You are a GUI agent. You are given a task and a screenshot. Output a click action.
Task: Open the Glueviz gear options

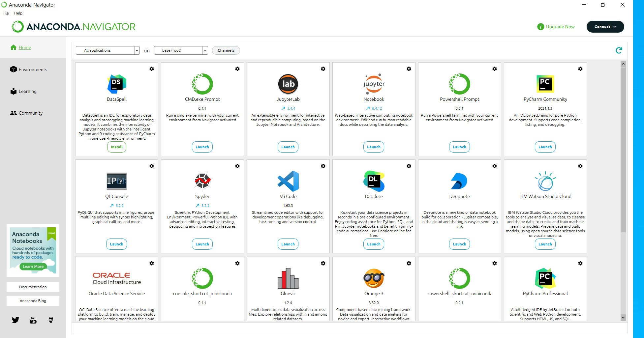pos(323,263)
